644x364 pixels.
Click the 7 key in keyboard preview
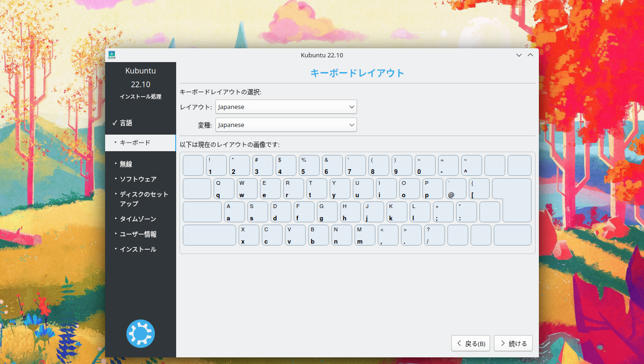click(356, 165)
